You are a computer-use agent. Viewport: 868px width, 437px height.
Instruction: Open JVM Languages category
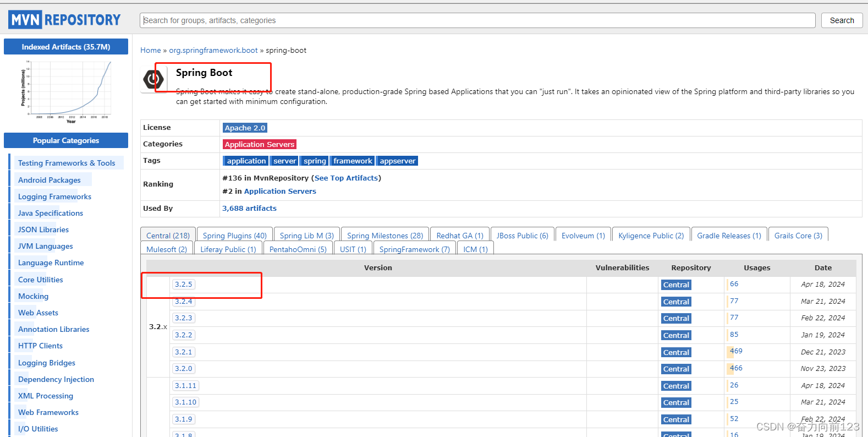click(46, 246)
